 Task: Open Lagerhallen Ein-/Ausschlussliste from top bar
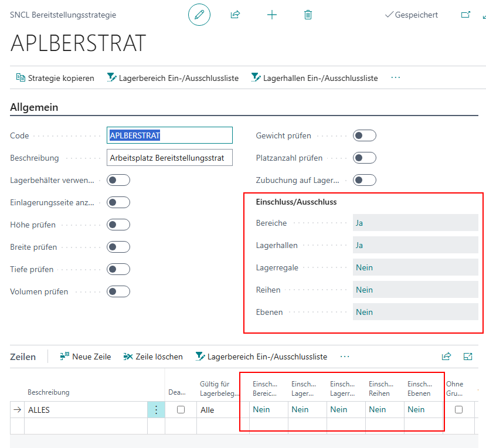[x=314, y=78]
